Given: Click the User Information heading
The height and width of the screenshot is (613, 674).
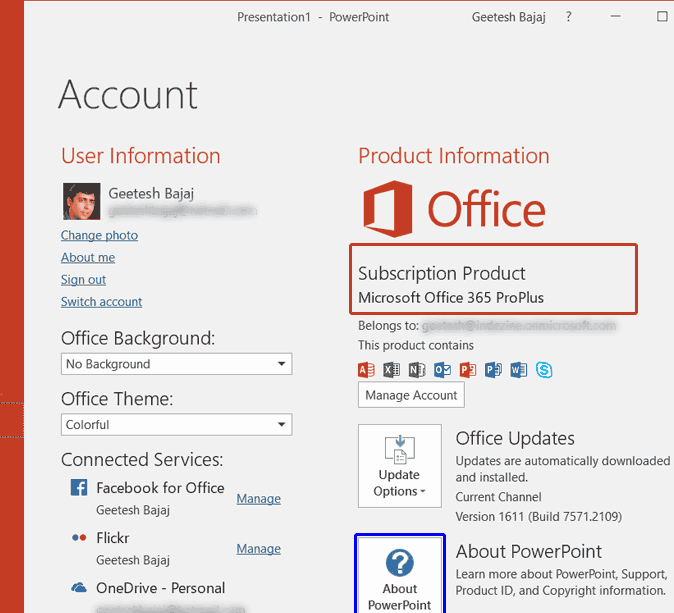Looking at the screenshot, I should [141, 156].
